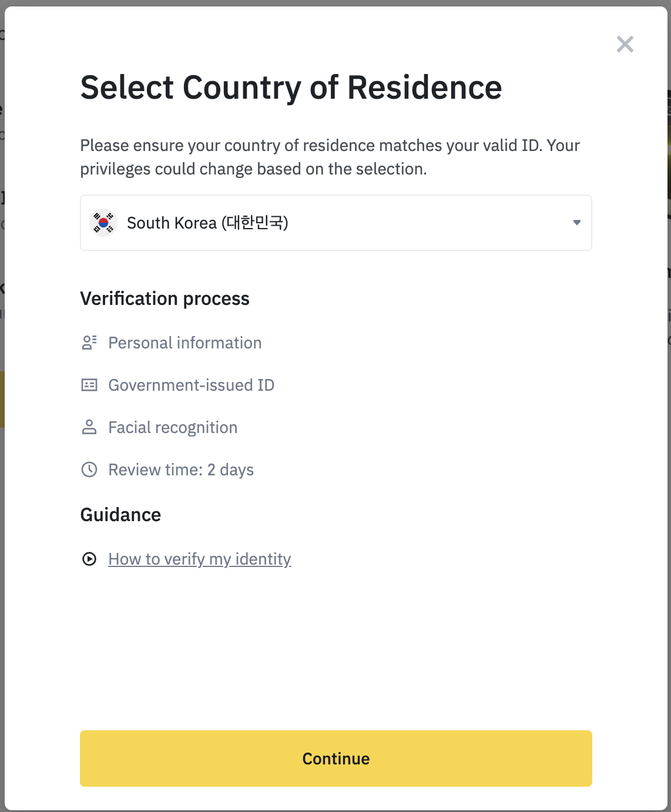Click the Verification process heading
671x812 pixels.
pyautogui.click(x=165, y=298)
